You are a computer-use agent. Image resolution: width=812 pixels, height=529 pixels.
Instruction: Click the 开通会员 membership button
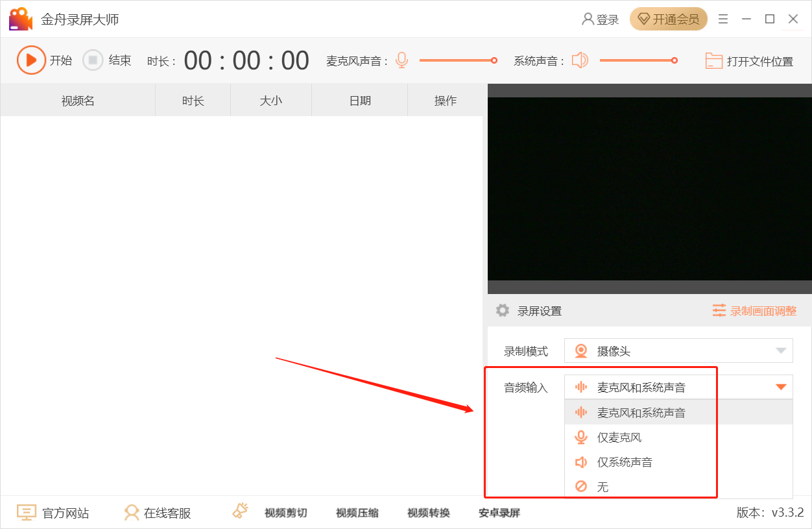tap(669, 19)
